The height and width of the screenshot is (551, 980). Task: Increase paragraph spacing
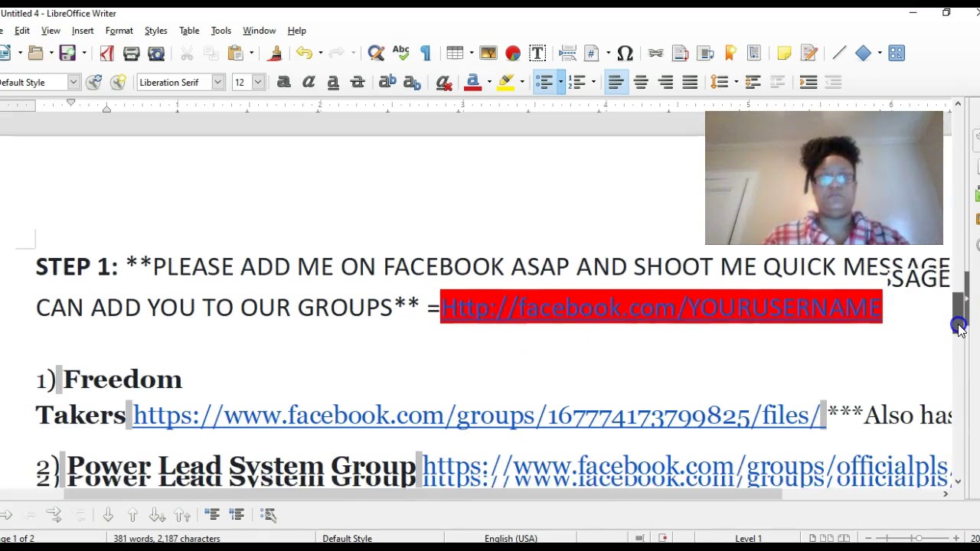pyautogui.click(x=752, y=82)
